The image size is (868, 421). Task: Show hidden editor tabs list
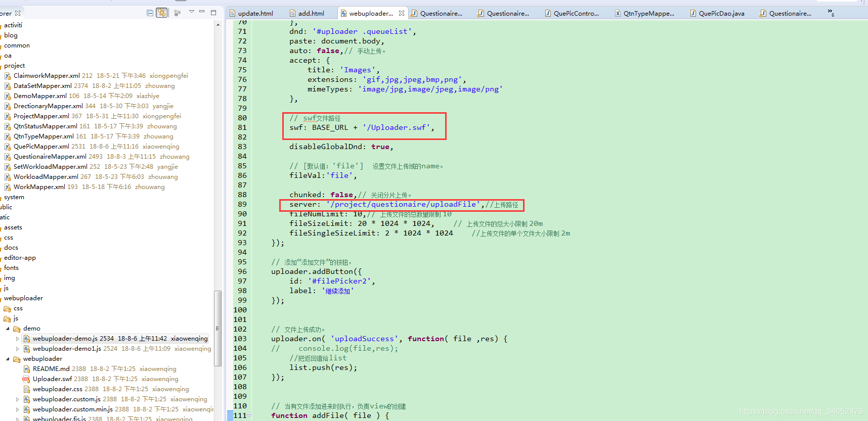coord(831,13)
